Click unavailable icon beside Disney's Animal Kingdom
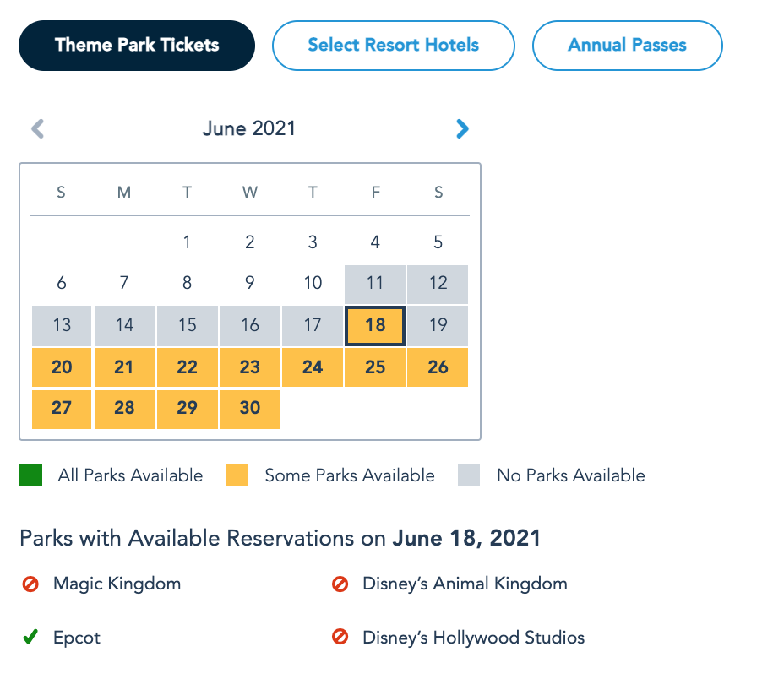This screenshot has width=784, height=679. coord(340,584)
